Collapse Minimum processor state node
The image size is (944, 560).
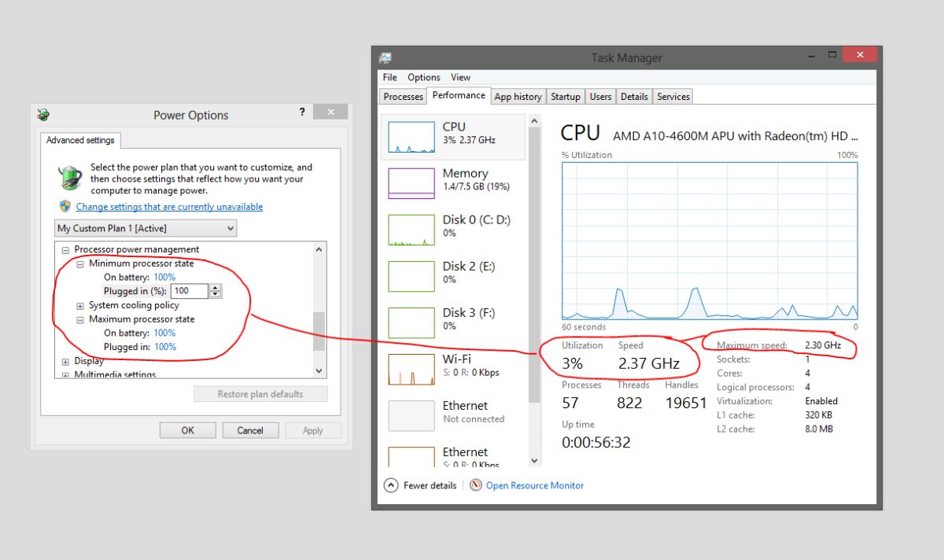pyautogui.click(x=80, y=263)
